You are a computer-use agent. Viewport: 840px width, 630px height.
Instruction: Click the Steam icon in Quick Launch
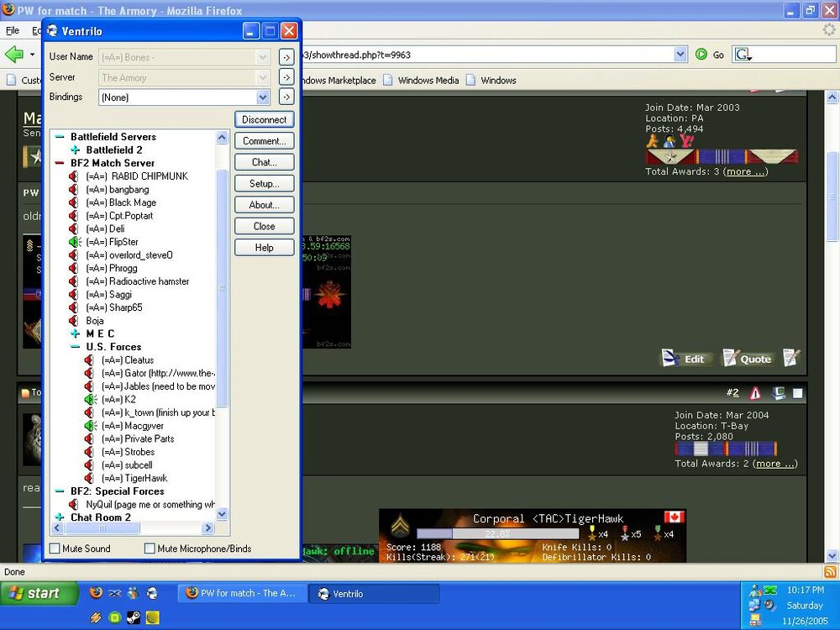(x=134, y=617)
